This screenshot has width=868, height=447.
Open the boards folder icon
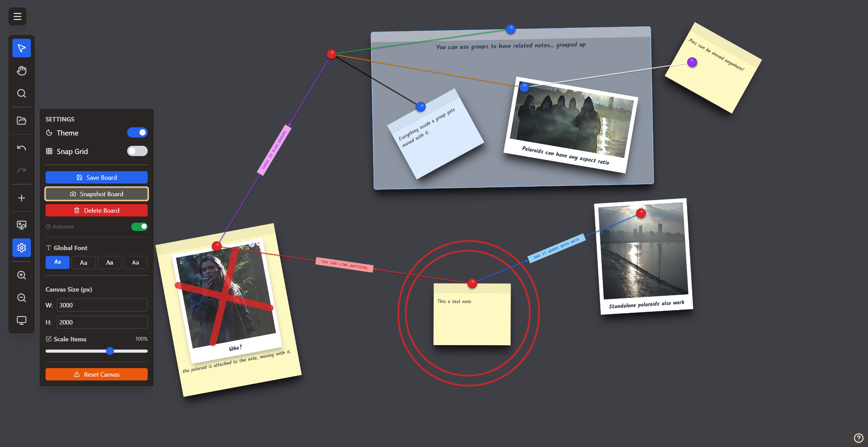[x=22, y=121]
